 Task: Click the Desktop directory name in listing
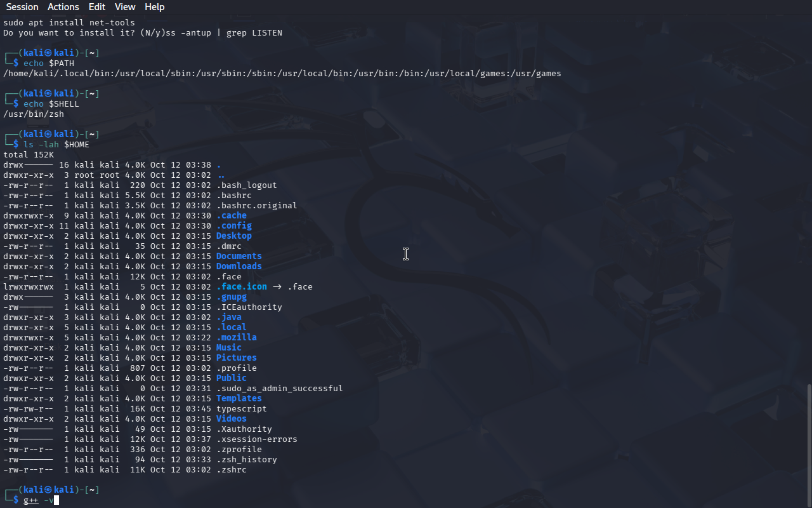click(233, 236)
